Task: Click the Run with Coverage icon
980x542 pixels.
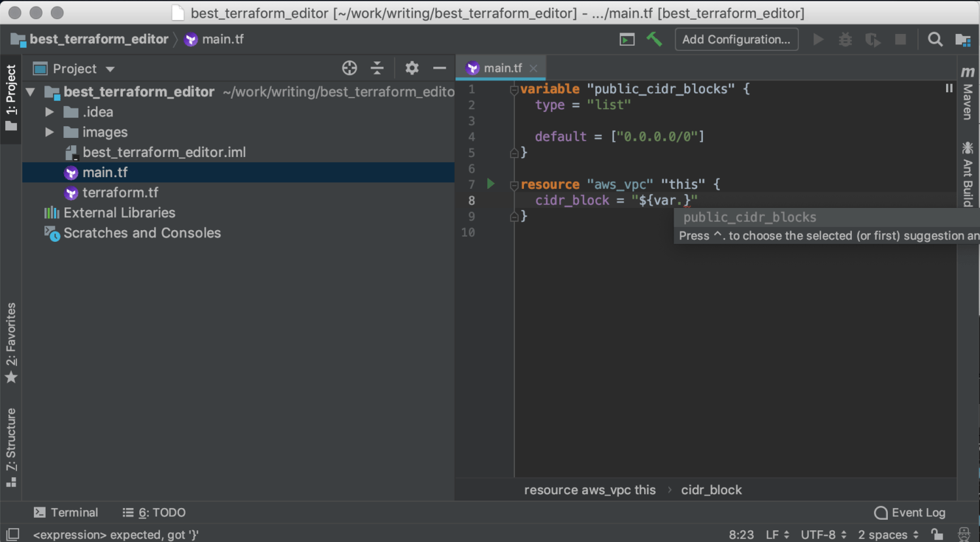Action: 873,39
